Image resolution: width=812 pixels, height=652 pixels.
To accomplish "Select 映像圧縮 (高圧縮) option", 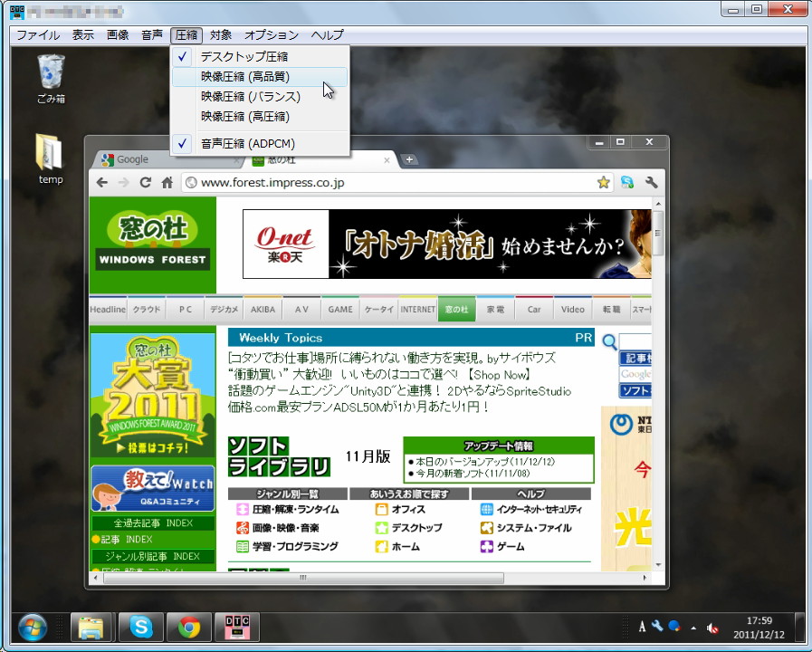I will click(x=260, y=117).
